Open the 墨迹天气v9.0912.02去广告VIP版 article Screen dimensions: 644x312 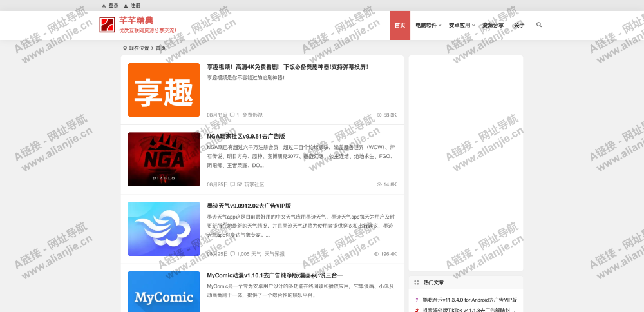point(249,206)
